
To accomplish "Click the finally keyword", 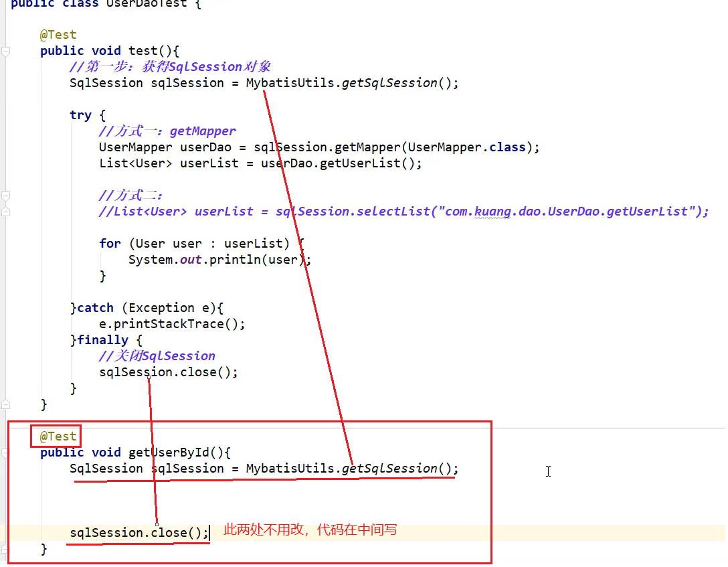I will (102, 340).
